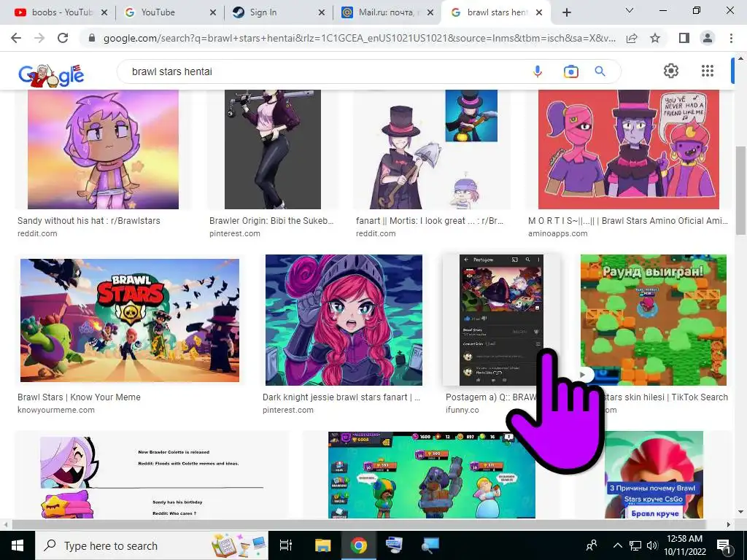
Task: Open the Brawl Stars lobby screenshot thumbnail
Action: [x=432, y=475]
